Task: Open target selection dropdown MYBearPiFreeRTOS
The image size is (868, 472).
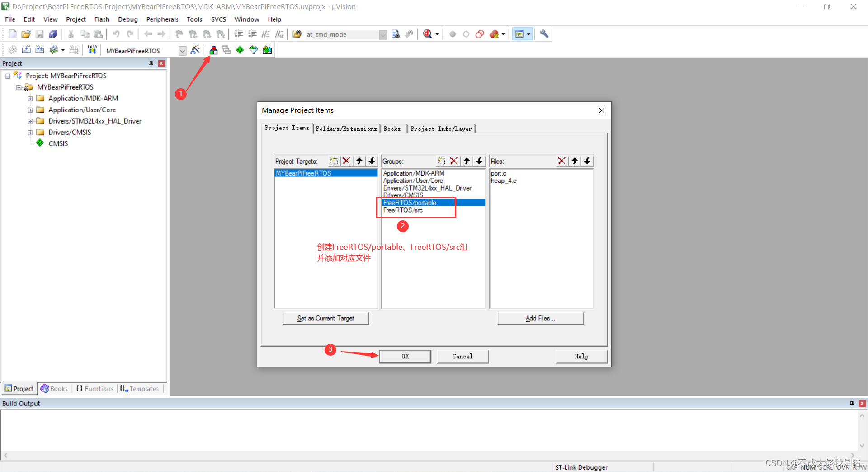Action: [183, 51]
